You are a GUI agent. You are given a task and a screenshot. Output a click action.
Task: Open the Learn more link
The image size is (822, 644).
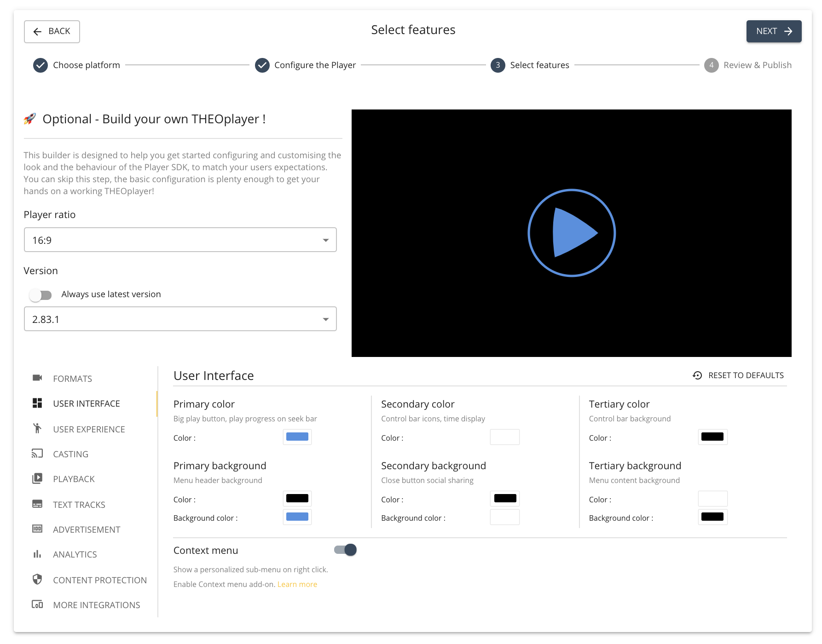(297, 584)
